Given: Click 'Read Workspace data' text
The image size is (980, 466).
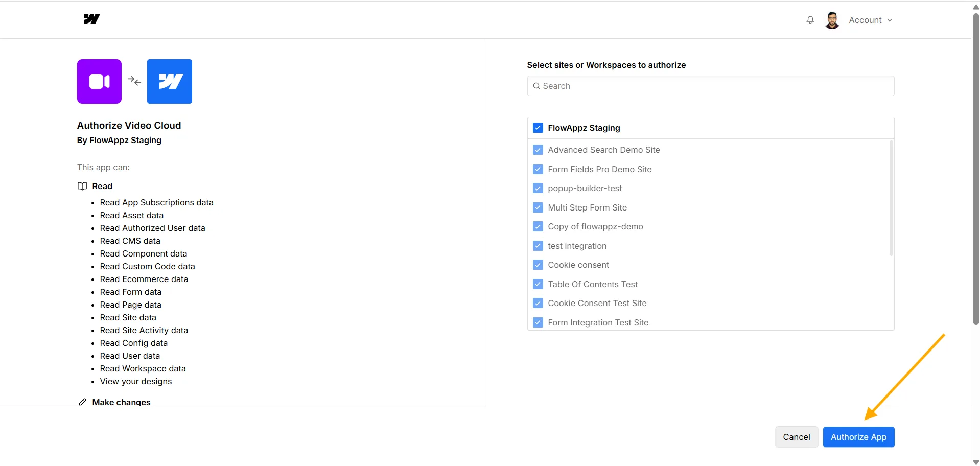Looking at the screenshot, I should pos(143,368).
